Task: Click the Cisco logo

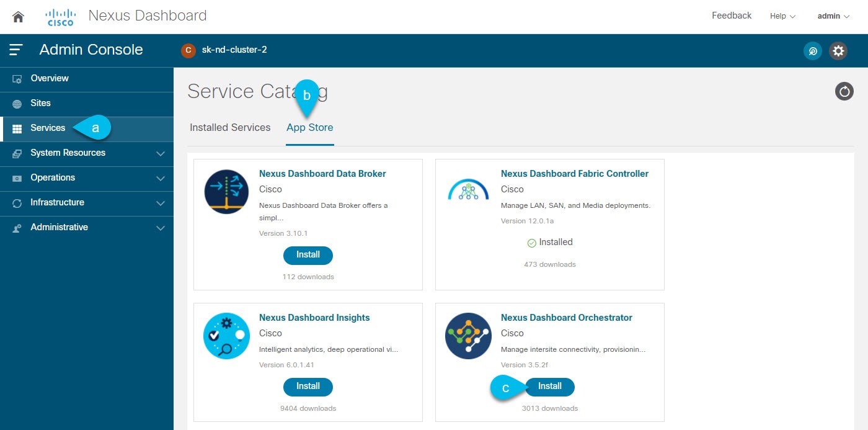Action: pyautogui.click(x=60, y=17)
